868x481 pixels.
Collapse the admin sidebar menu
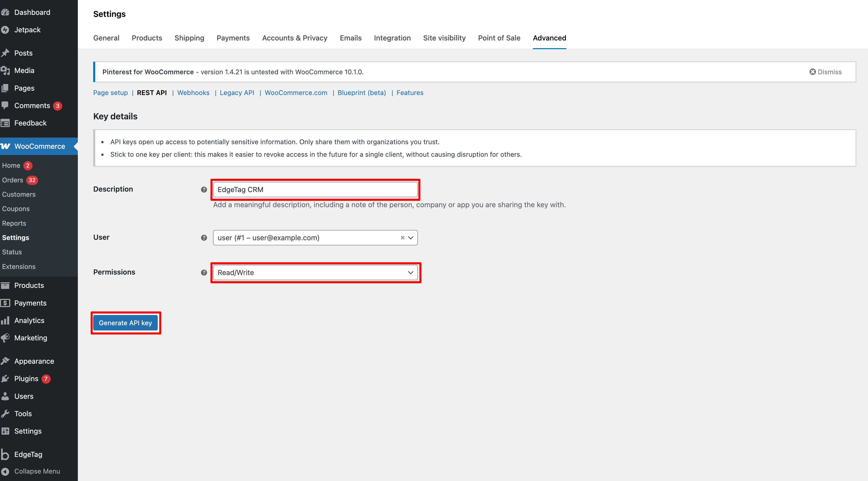coord(37,471)
